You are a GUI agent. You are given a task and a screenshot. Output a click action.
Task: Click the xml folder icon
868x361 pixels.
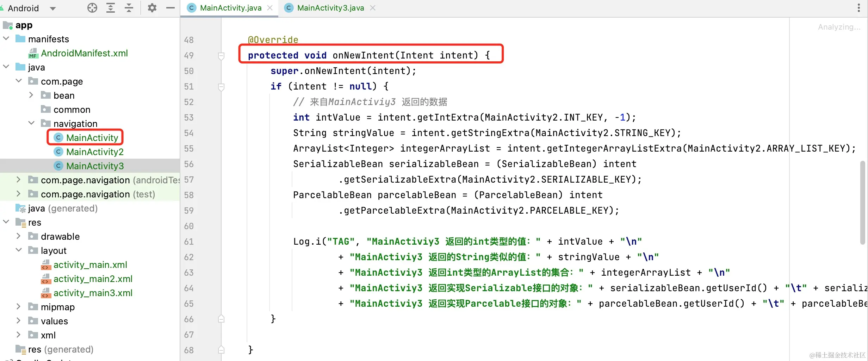coord(33,335)
